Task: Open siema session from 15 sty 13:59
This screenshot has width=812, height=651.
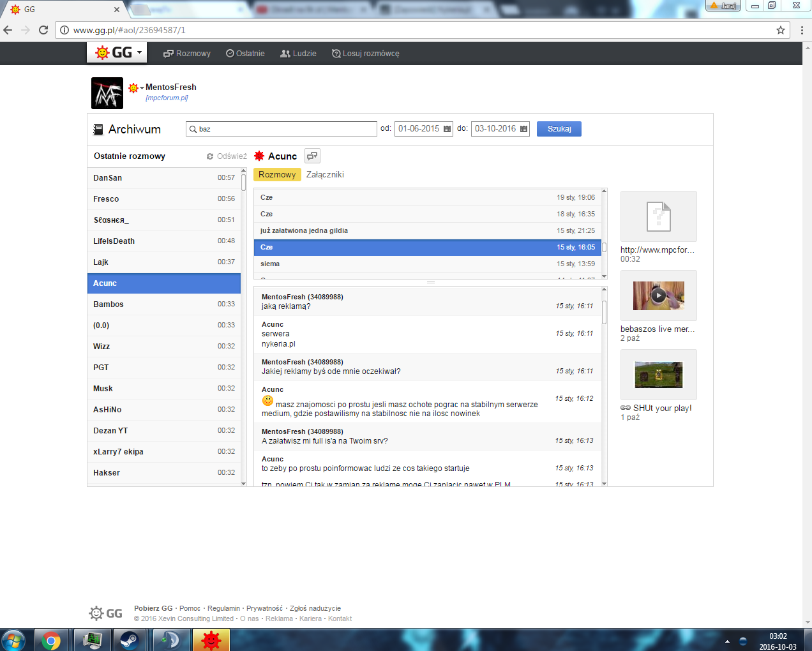Action: 428,264
